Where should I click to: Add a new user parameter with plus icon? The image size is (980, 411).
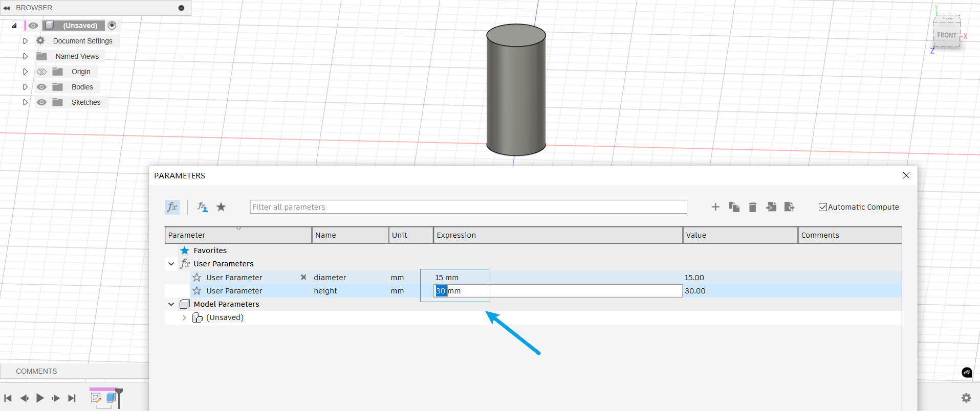[x=715, y=207]
